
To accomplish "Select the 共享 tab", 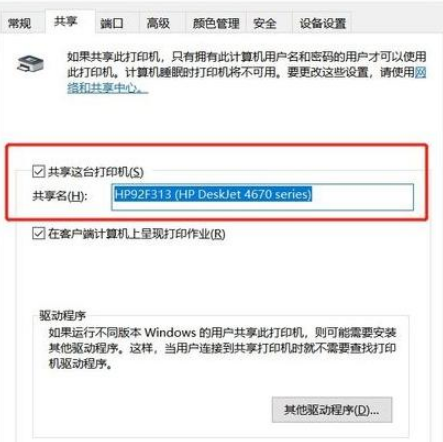I will (x=66, y=22).
